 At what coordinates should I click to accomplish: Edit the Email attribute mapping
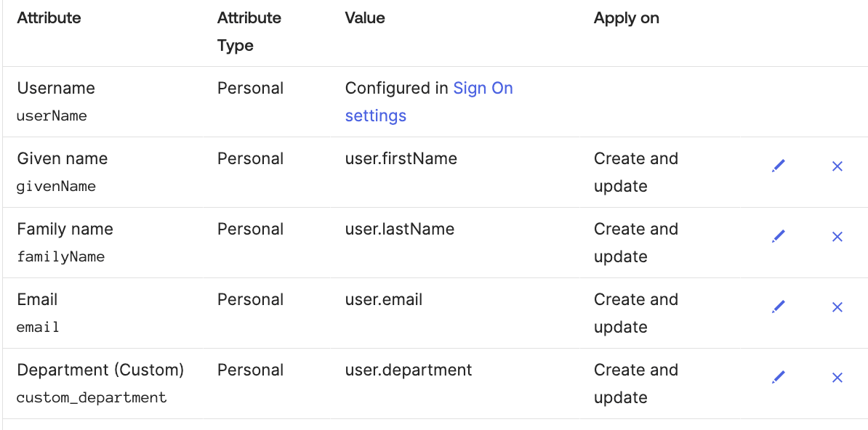click(x=779, y=307)
